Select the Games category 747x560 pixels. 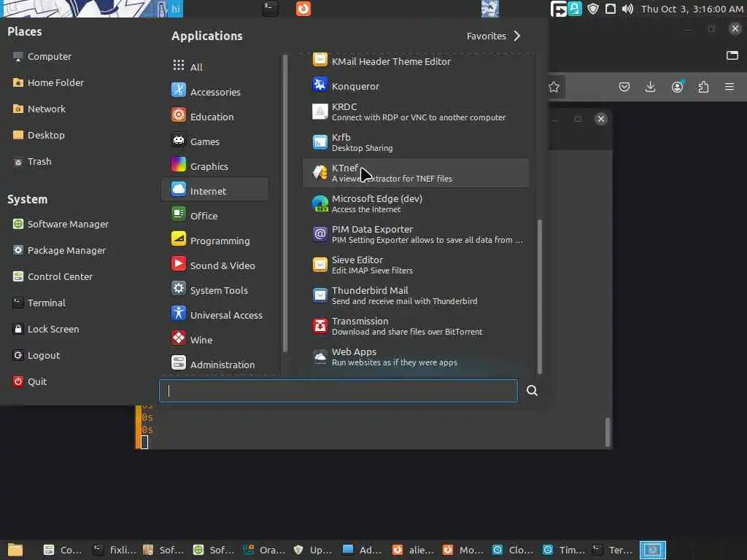[215, 141]
